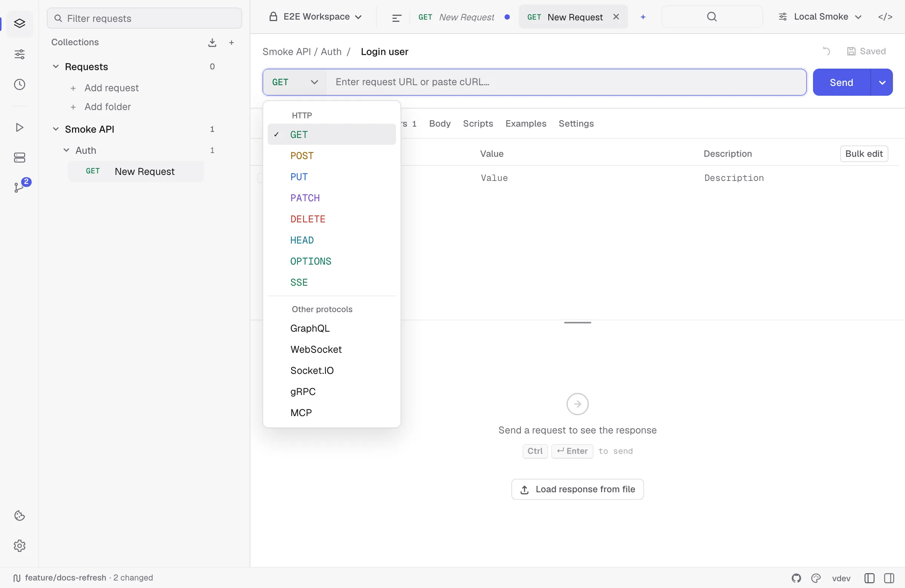Add a new tab with plus icon
The image size is (905, 588).
click(x=643, y=17)
